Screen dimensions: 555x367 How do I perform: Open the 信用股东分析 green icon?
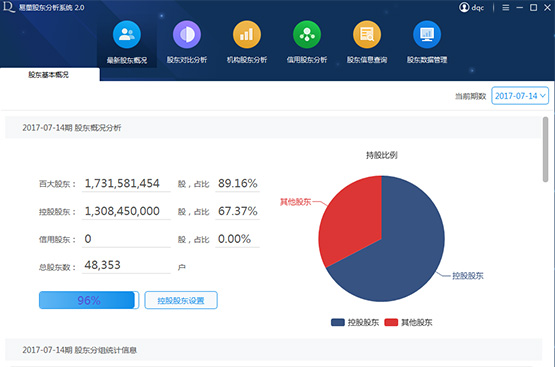[x=307, y=34]
